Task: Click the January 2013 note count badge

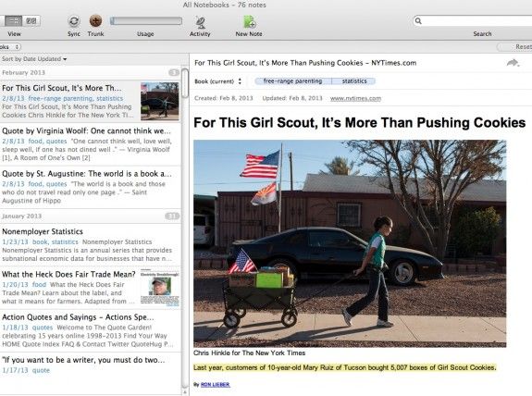Action: pos(172,217)
